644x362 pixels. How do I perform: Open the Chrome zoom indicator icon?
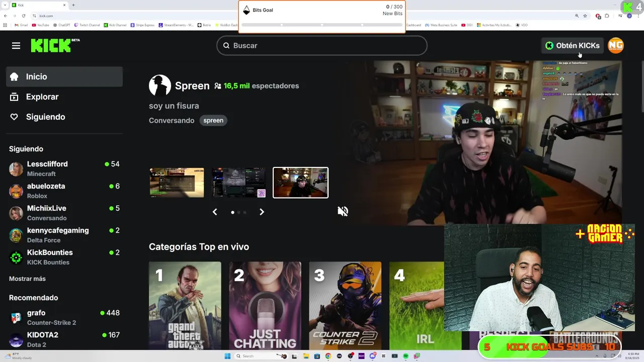[x=577, y=16]
